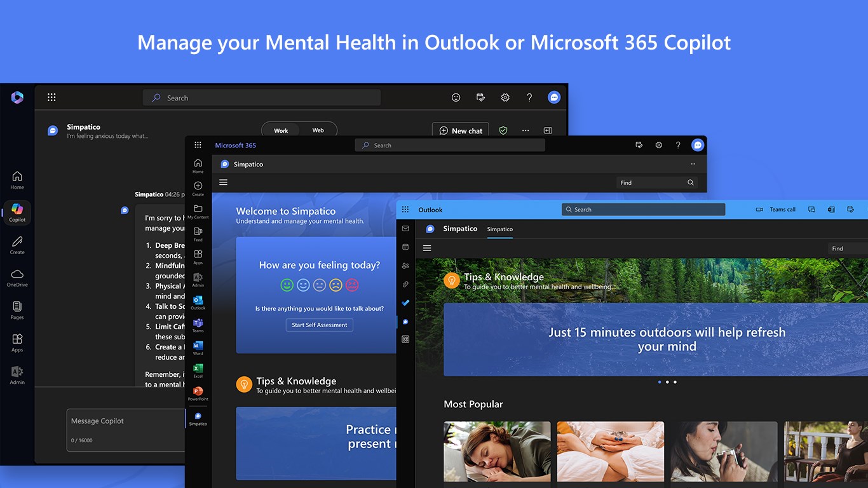Open help in Copilot window header
Image resolution: width=868 pixels, height=488 pixels.
click(529, 97)
